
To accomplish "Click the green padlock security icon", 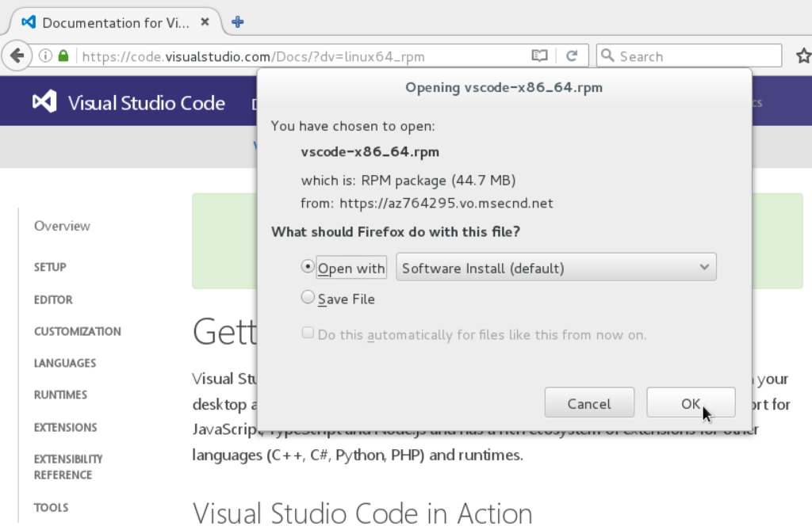I will coord(63,56).
